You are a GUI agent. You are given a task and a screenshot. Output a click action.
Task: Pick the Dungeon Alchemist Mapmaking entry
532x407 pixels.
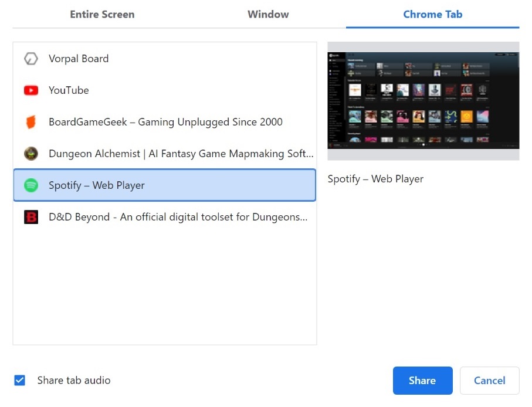tap(181, 154)
